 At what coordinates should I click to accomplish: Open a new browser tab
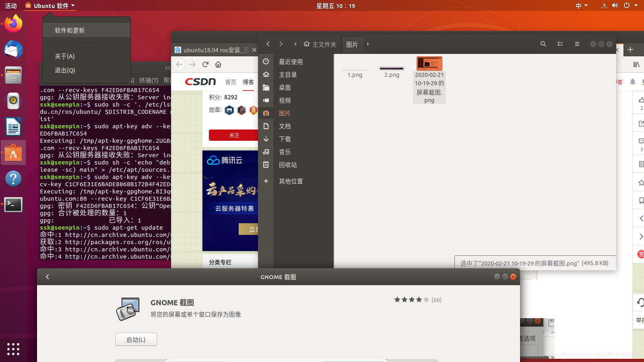630,49
